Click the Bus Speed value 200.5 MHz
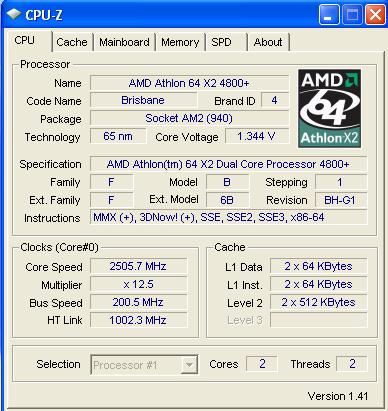This screenshot has height=411, width=388. tap(139, 302)
